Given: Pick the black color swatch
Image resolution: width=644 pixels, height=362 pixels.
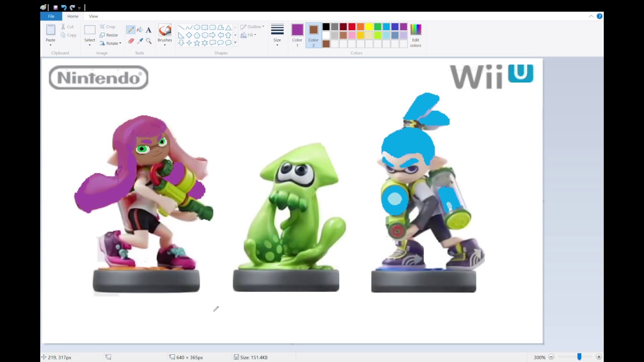Looking at the screenshot, I should pos(326,27).
